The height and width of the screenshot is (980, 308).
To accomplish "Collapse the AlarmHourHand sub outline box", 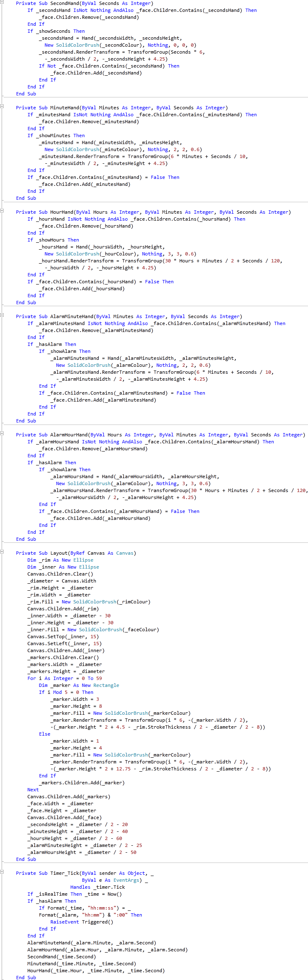I will coord(2,433).
